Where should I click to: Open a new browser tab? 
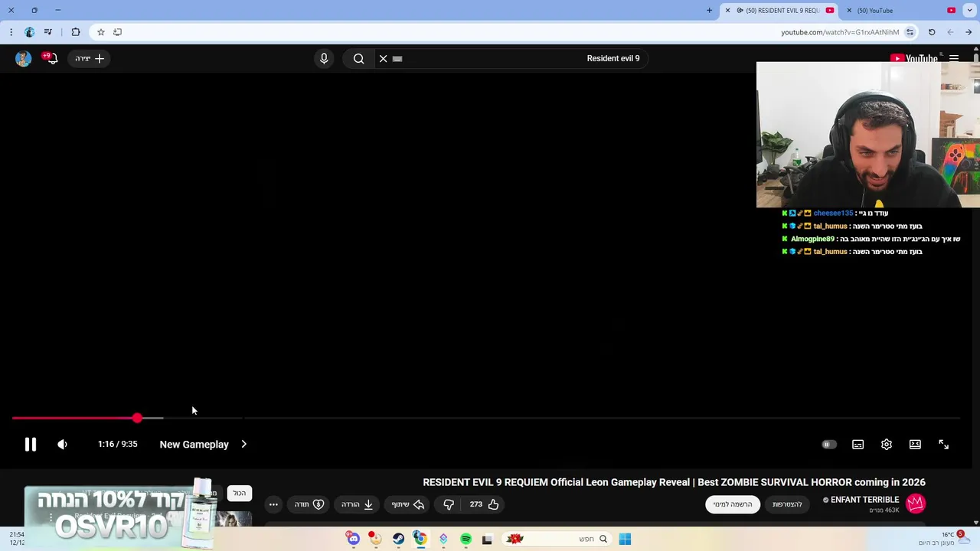[x=709, y=10]
